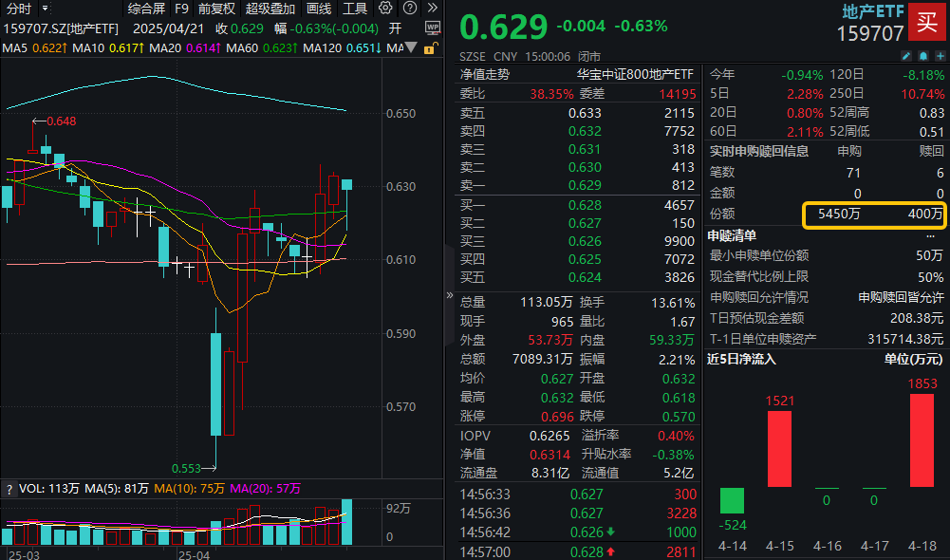The height and width of the screenshot is (560, 950).
Task: Click the help question-mark icon
Action: (x=409, y=8)
